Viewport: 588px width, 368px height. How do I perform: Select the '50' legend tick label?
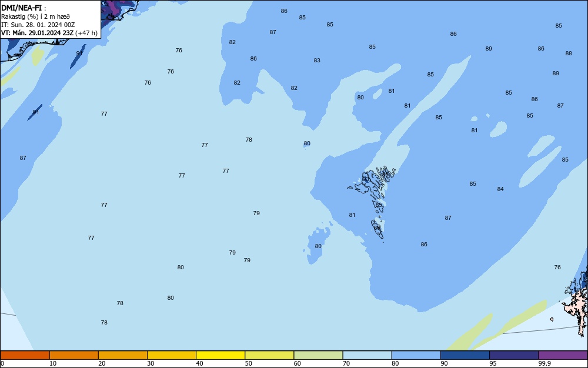249,363
